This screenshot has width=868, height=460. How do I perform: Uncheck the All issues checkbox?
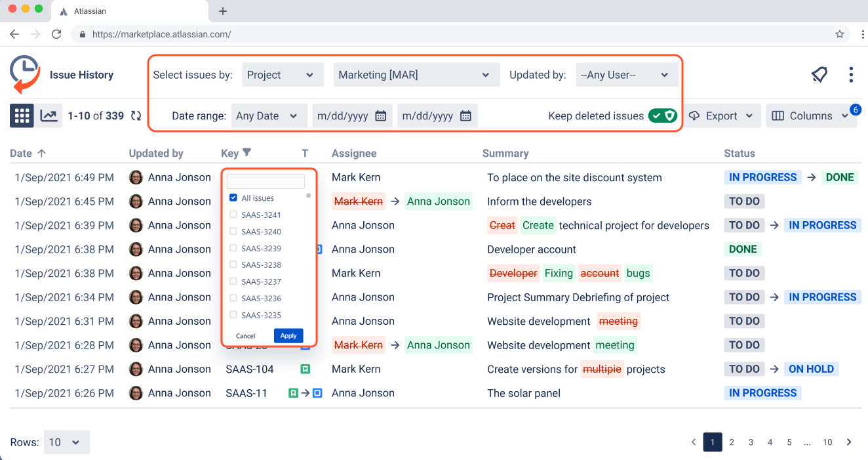point(233,197)
